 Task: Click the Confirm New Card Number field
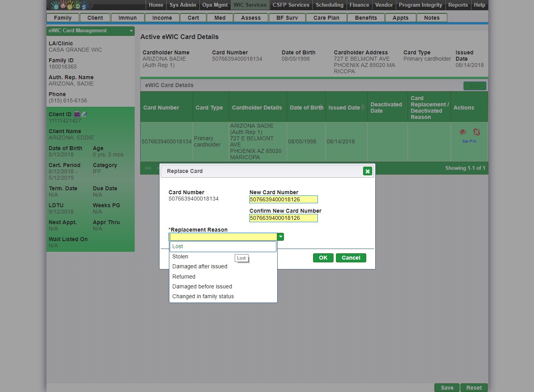[x=283, y=218]
